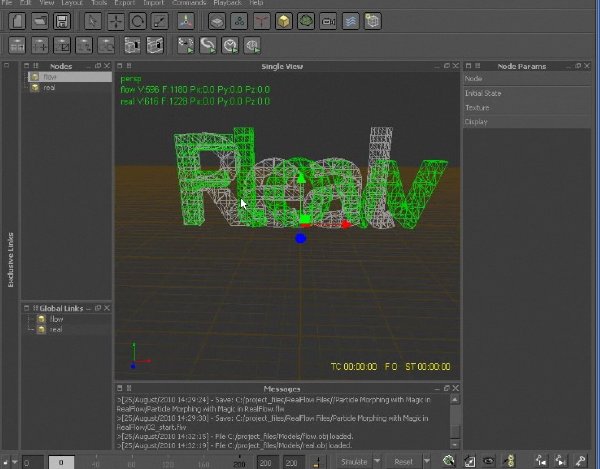Click the globe icon with green play arrow
Viewport: 600px width, 469px height.
tap(252, 45)
